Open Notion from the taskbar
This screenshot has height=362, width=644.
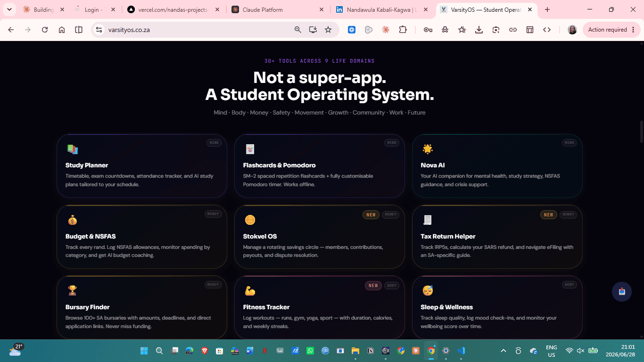pos(371,351)
